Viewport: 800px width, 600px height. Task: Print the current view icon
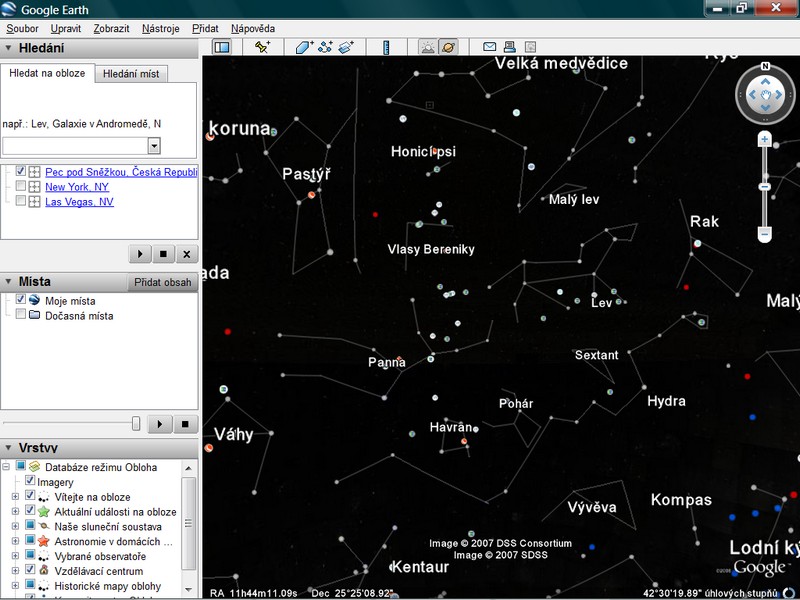coord(509,47)
